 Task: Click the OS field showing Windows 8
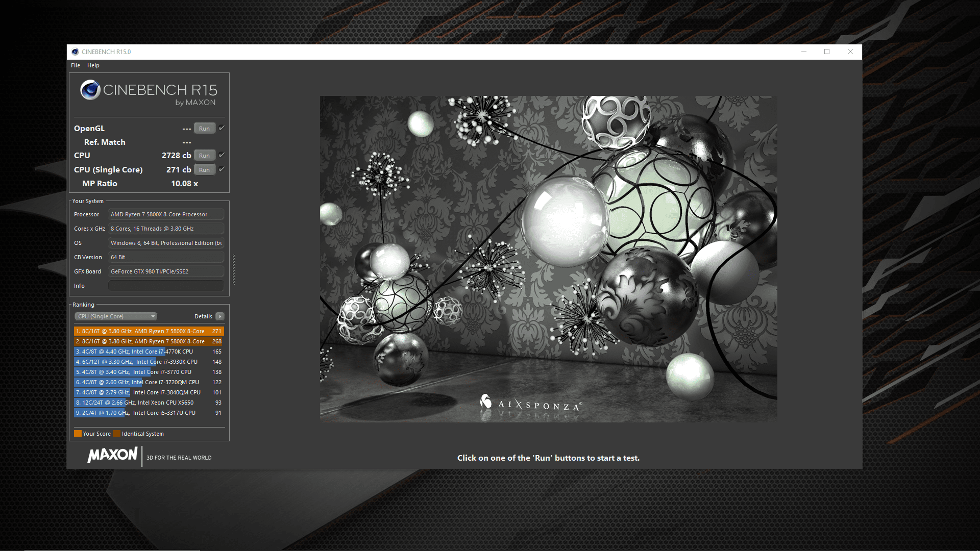tap(166, 243)
